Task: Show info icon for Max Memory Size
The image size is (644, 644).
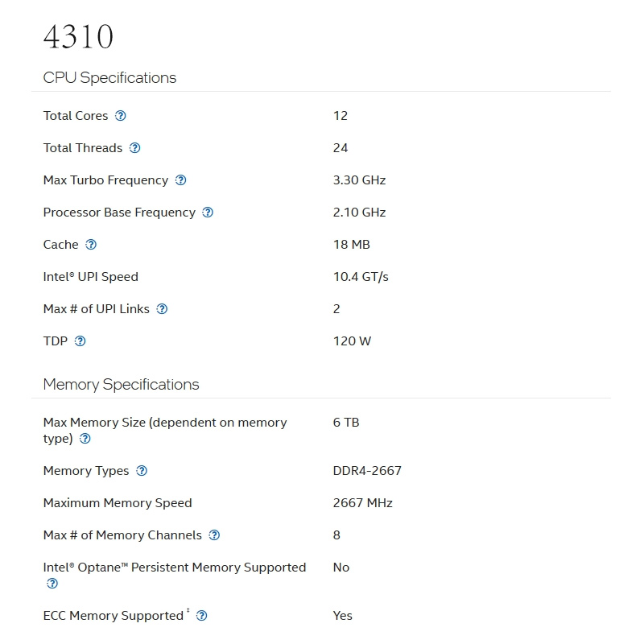Action: (85, 439)
